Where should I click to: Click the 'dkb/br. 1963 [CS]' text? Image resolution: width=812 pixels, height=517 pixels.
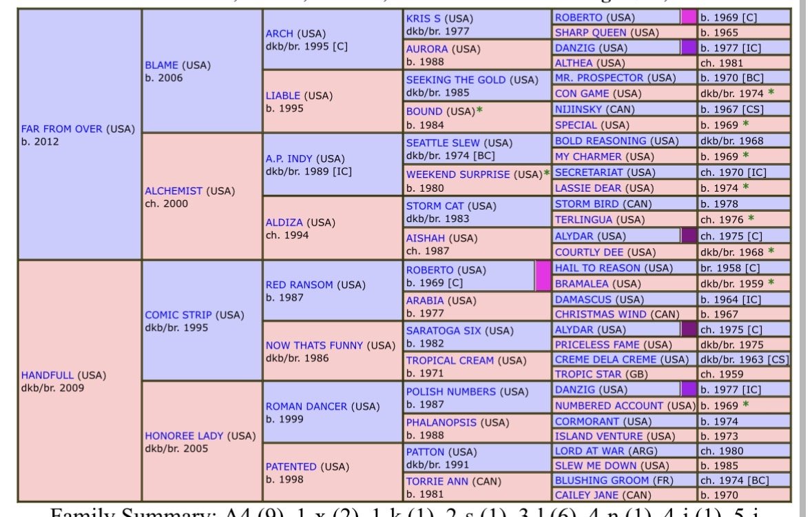click(x=744, y=359)
